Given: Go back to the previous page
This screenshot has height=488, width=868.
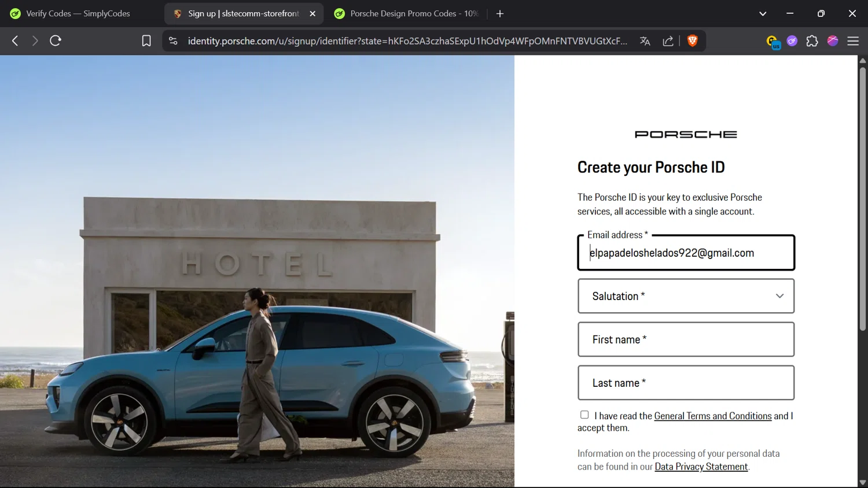Looking at the screenshot, I should [15, 40].
